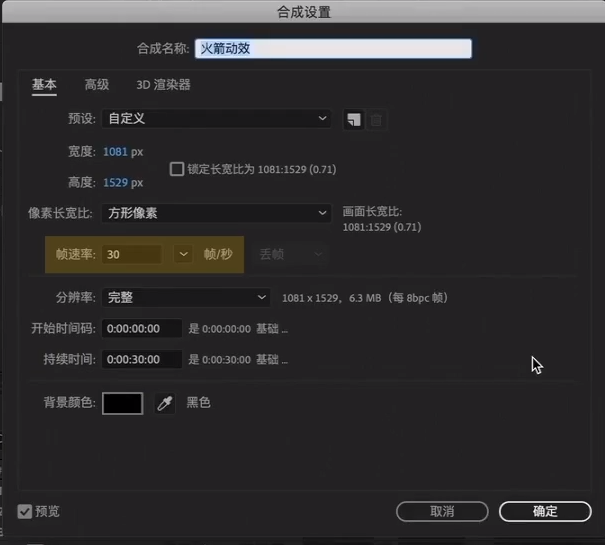
Task: Open the black background color swatch
Action: (x=123, y=403)
